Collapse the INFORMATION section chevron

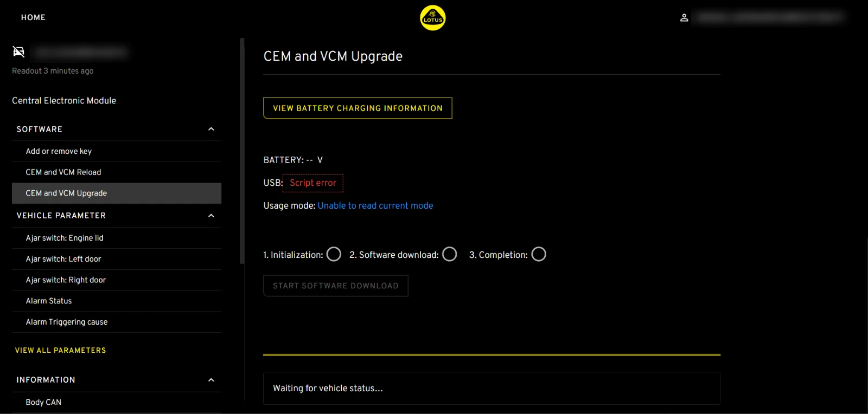coord(211,380)
